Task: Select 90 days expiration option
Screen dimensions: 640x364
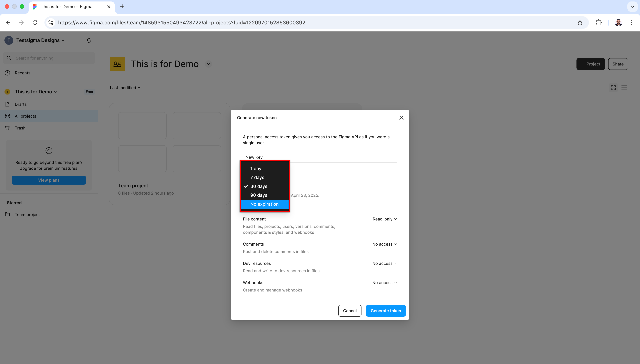Action: tap(259, 195)
